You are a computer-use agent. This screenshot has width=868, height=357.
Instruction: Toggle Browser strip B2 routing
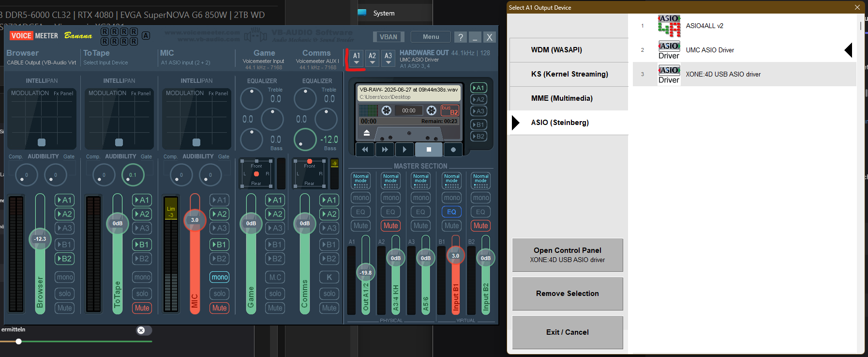pos(64,259)
